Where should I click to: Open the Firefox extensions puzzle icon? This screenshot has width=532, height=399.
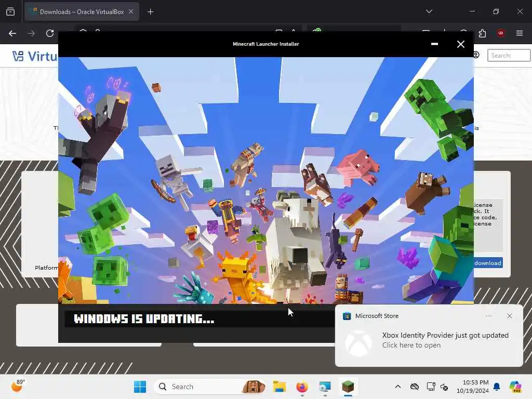click(x=482, y=33)
